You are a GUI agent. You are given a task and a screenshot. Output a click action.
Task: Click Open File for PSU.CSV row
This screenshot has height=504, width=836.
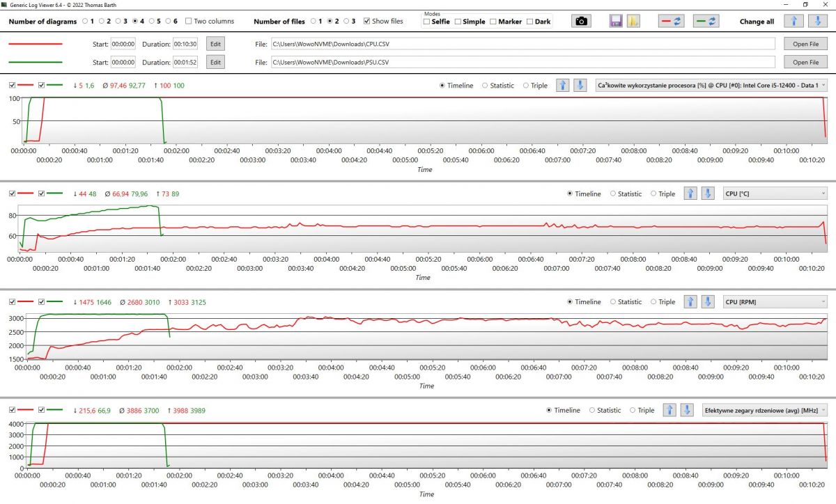(805, 62)
